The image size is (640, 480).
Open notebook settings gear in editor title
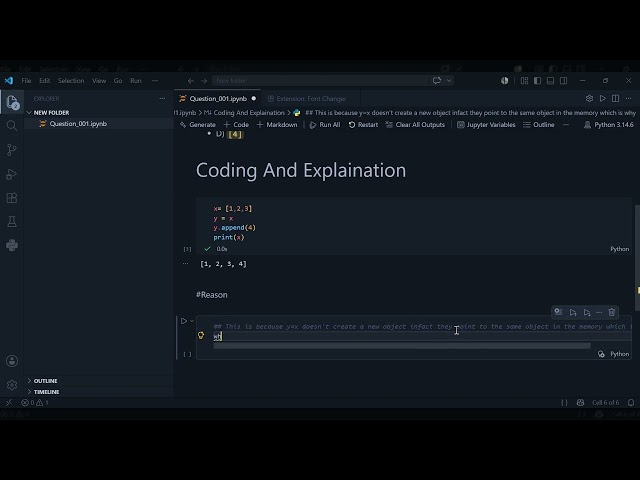pyautogui.click(x=589, y=98)
